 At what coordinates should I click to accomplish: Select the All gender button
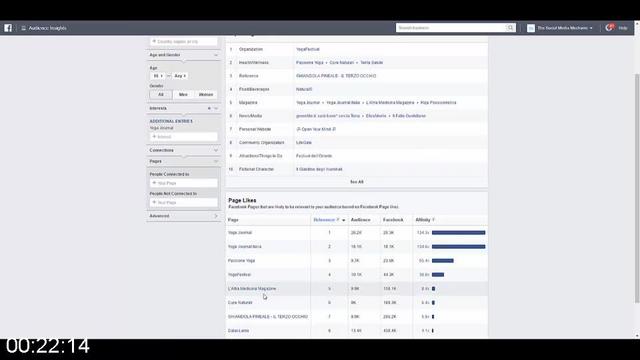161,94
